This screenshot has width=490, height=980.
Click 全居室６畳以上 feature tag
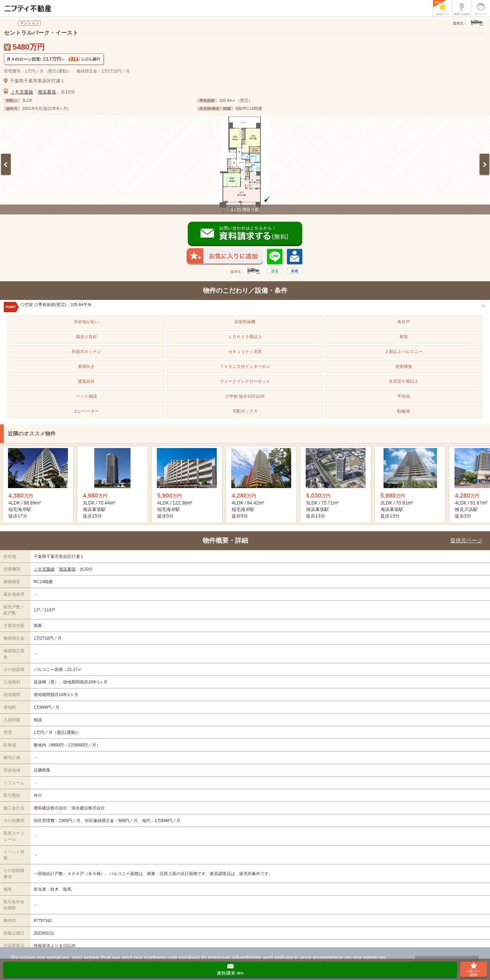pos(404,382)
